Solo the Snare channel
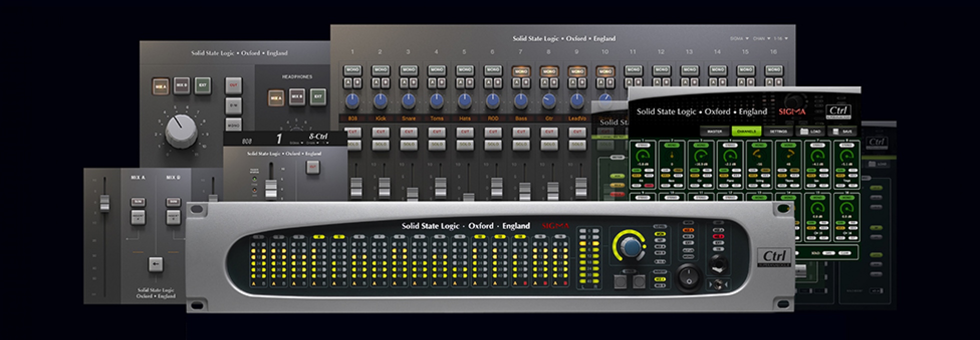980x340 pixels. 409,145
